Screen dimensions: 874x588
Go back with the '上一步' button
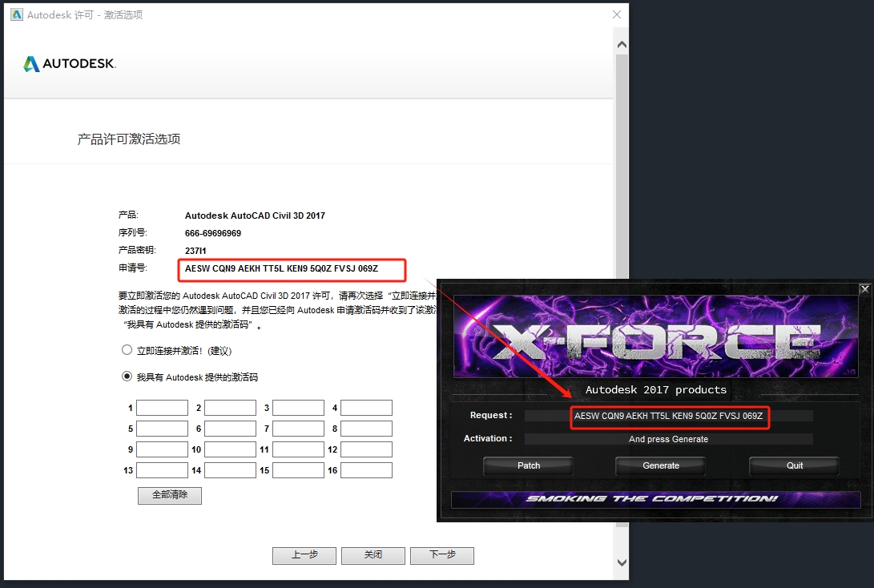304,555
